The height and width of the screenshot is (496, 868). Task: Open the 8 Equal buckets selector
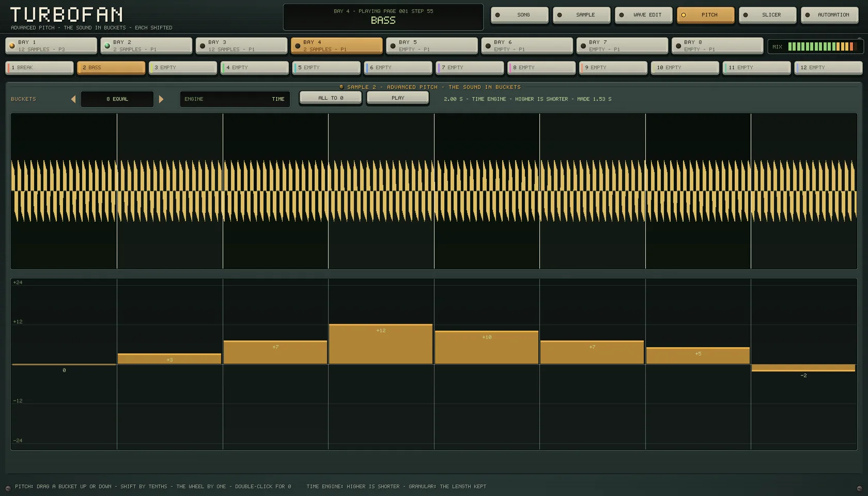click(117, 99)
